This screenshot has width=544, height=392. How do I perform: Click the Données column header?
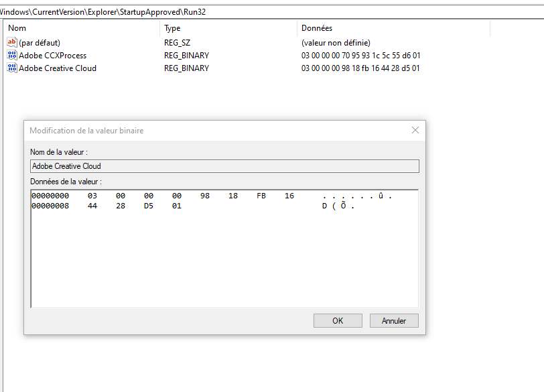coord(392,28)
